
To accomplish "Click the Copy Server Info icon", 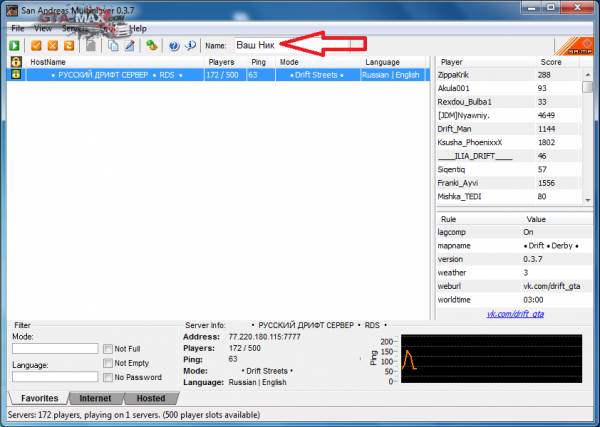I will 113,46.
